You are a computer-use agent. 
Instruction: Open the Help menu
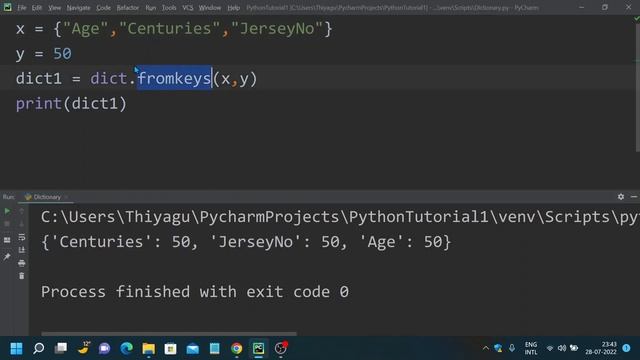click(x=233, y=8)
